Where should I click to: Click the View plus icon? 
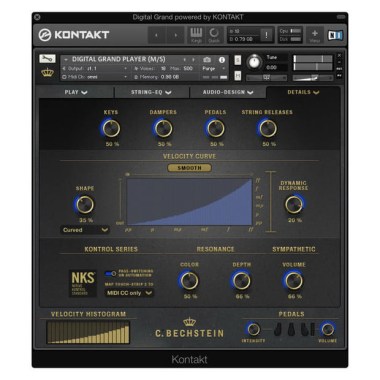click(314, 35)
